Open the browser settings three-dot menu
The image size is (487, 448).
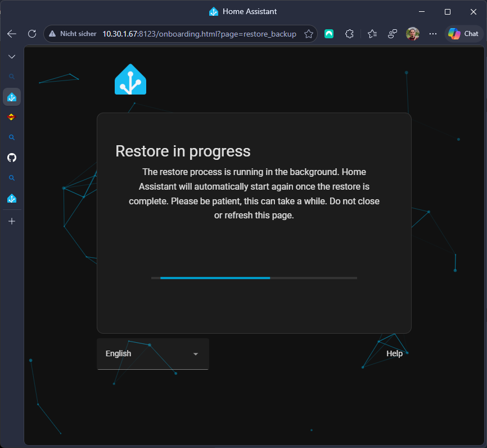tap(433, 34)
